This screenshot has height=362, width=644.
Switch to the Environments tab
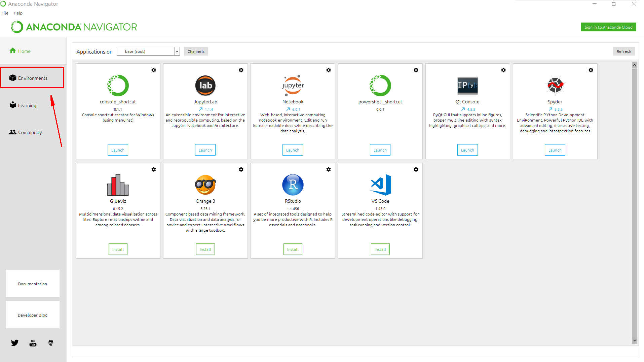(x=32, y=78)
